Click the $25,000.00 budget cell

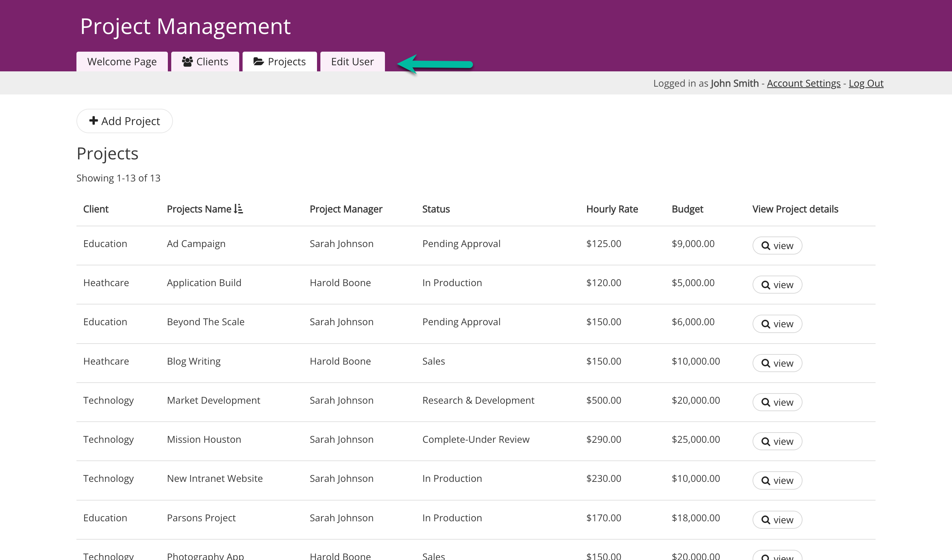(695, 439)
